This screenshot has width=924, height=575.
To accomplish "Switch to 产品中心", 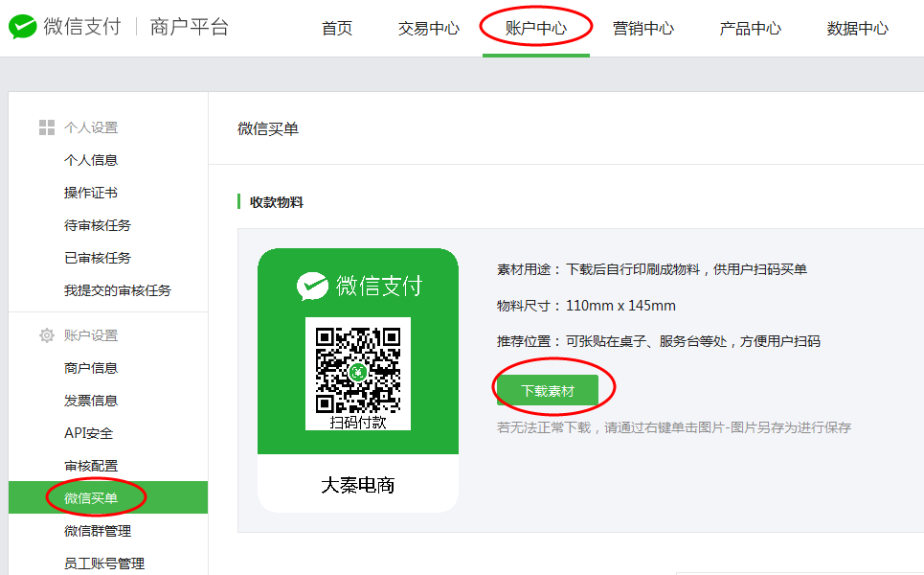I will (749, 30).
